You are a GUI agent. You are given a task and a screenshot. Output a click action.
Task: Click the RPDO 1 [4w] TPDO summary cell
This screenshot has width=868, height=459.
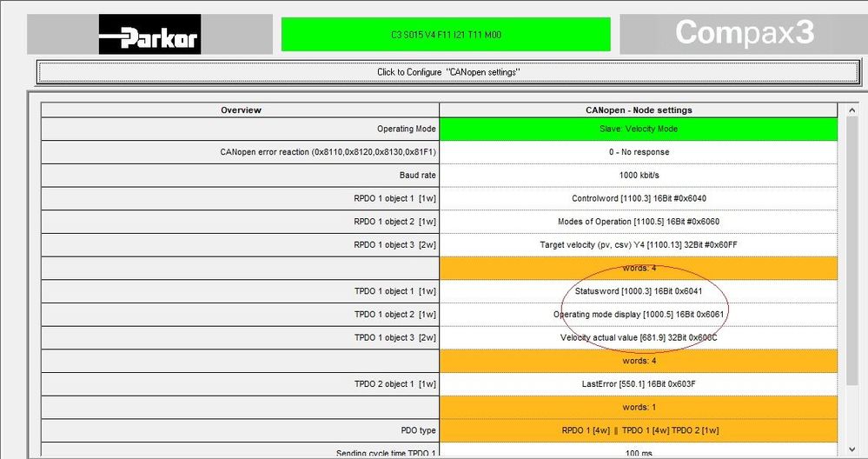tap(639, 430)
